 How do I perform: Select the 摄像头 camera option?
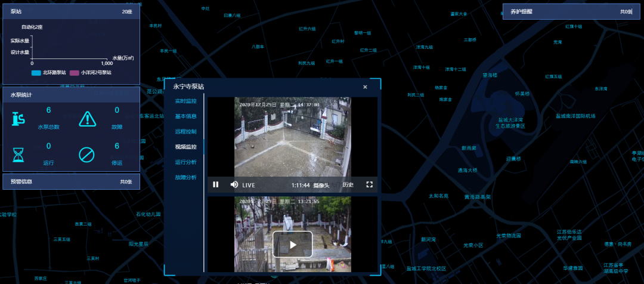pyautogui.click(x=323, y=185)
